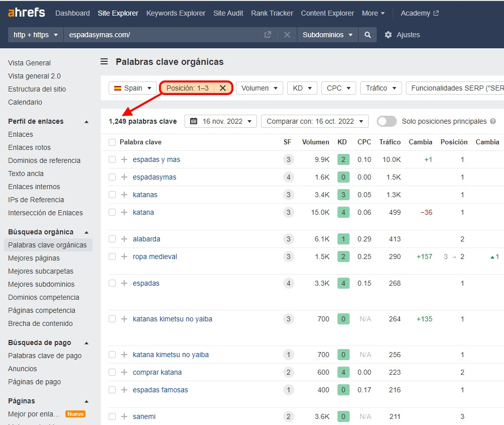Check the alabarda row checkbox
Viewport: 504px width, 425px height.
pyautogui.click(x=112, y=239)
